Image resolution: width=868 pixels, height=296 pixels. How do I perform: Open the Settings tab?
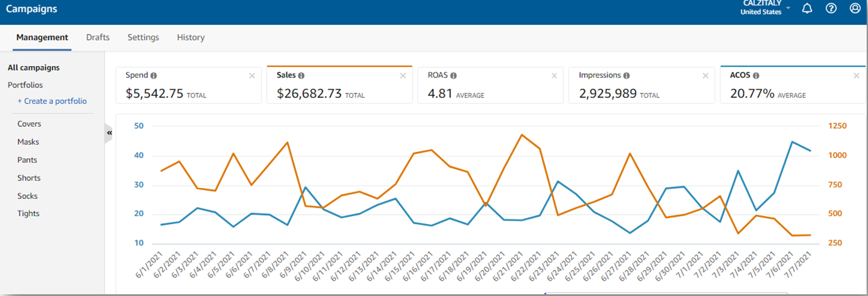point(143,38)
